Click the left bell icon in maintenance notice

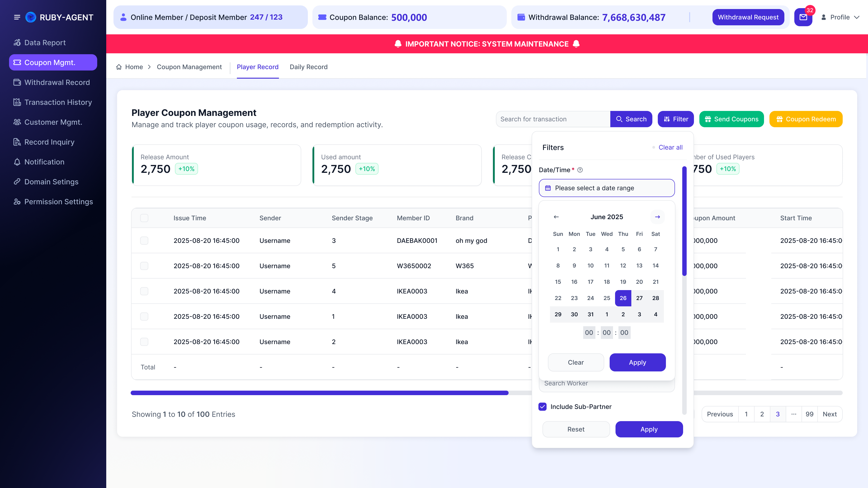point(398,44)
